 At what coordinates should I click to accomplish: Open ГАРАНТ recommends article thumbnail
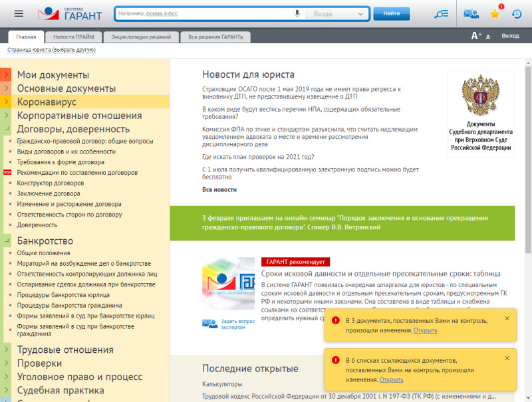[x=228, y=283]
